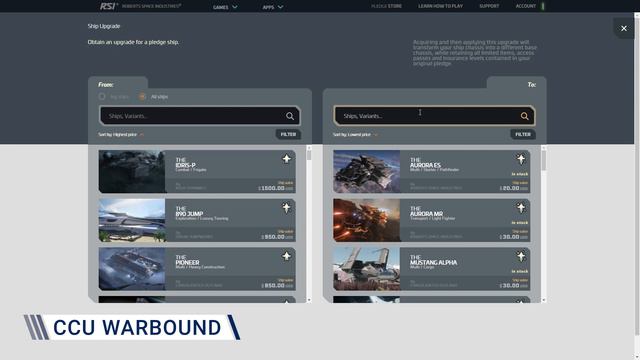
Task: Select the All ships radio option
Action: point(142,96)
